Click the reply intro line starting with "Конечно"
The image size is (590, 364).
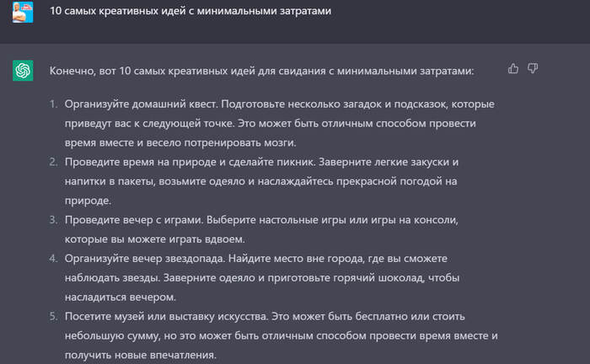point(261,71)
